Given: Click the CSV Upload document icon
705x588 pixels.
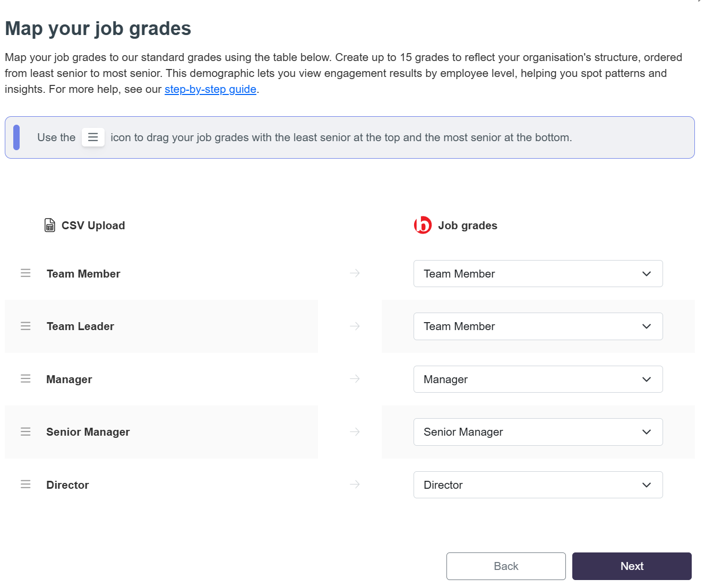Looking at the screenshot, I should pos(49,225).
